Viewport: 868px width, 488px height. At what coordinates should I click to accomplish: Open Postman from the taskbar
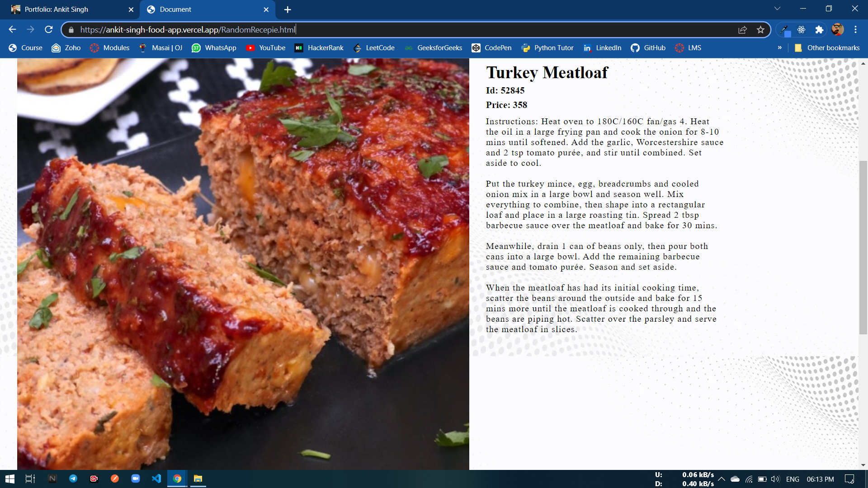(x=115, y=479)
